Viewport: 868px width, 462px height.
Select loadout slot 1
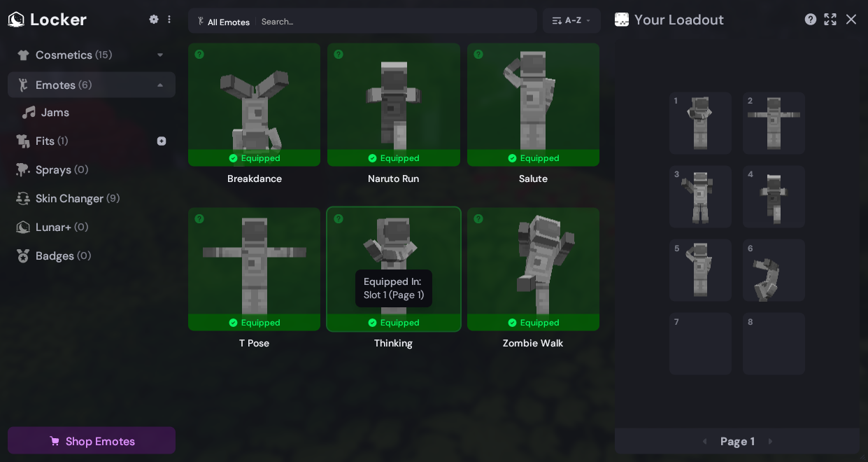click(700, 123)
